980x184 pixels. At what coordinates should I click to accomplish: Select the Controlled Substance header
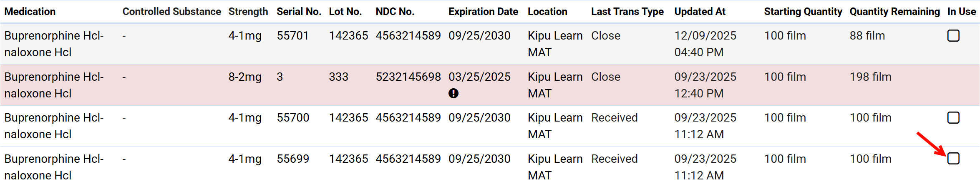pyautogui.click(x=171, y=12)
